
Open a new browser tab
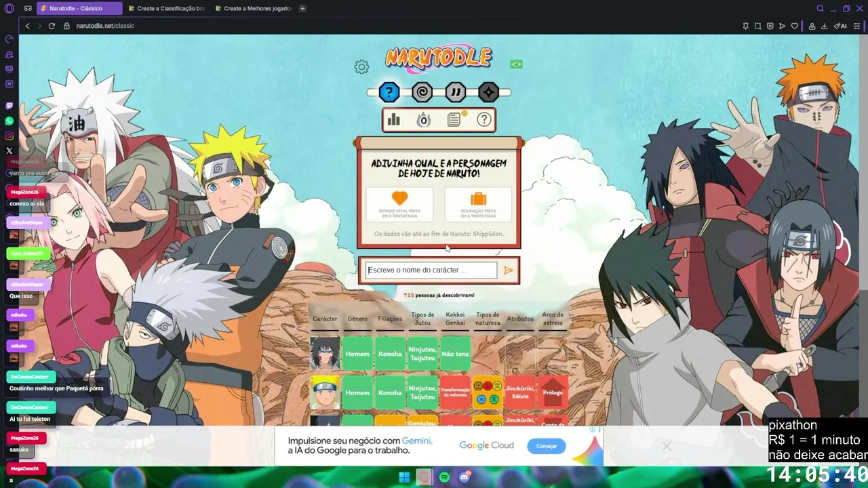tap(302, 9)
